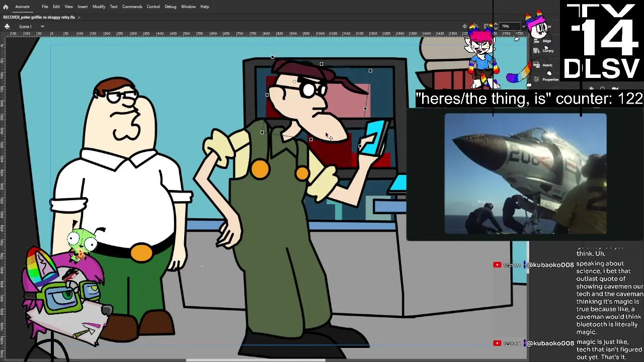
Task: Click the Center Stage icon
Action: 465,26
